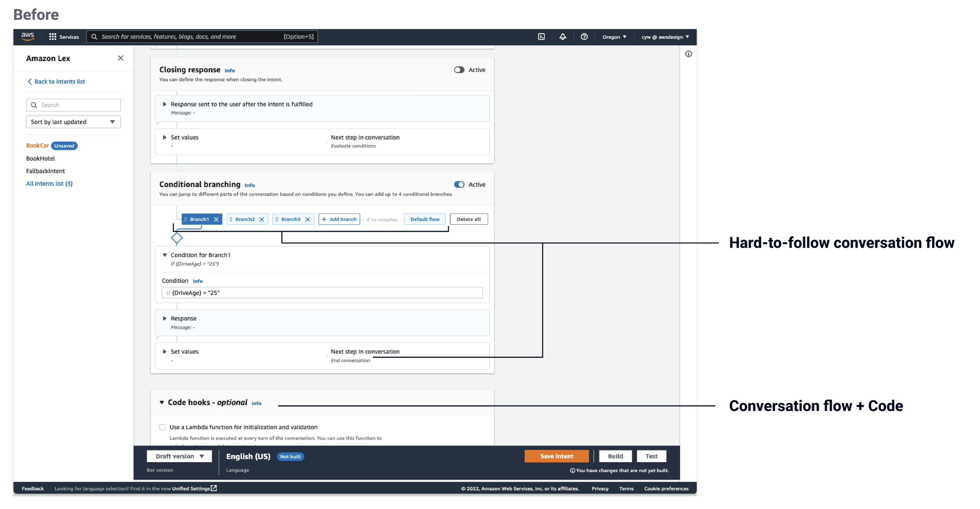Image resolution: width=980 pixels, height=509 pixels.
Task: Select the Branch3 tab
Action: click(291, 220)
